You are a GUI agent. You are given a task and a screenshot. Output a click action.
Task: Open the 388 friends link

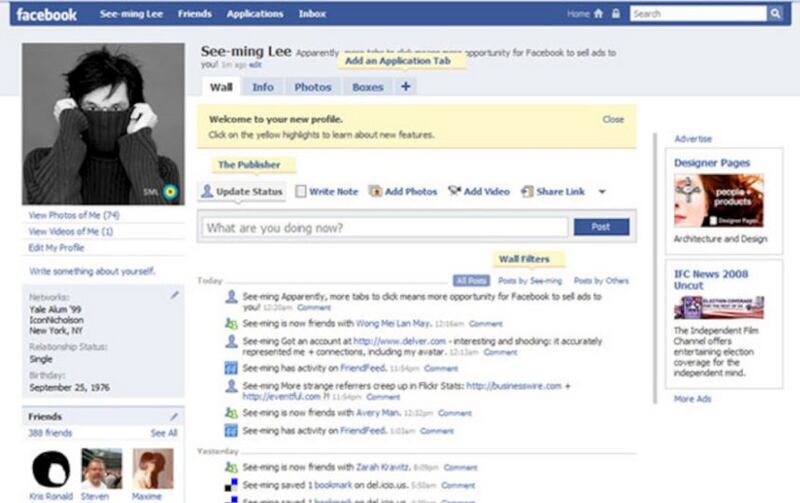(50, 433)
